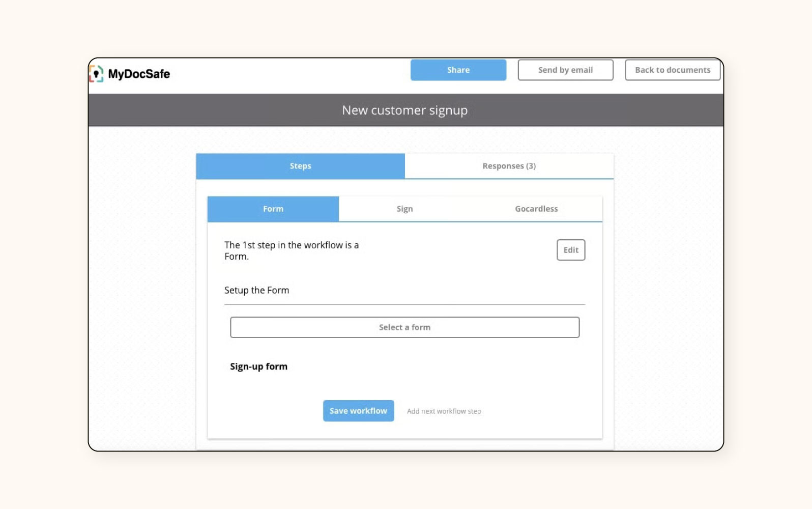Switch to the Steps tab

point(301,166)
